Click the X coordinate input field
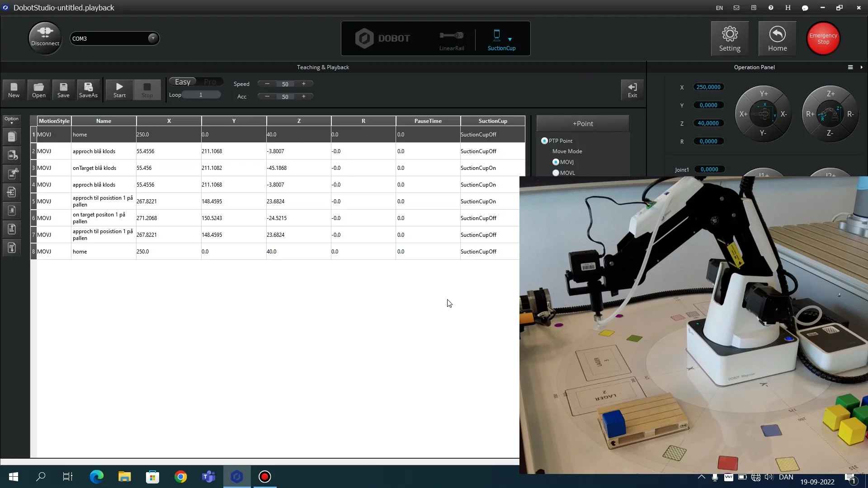 [x=708, y=87]
